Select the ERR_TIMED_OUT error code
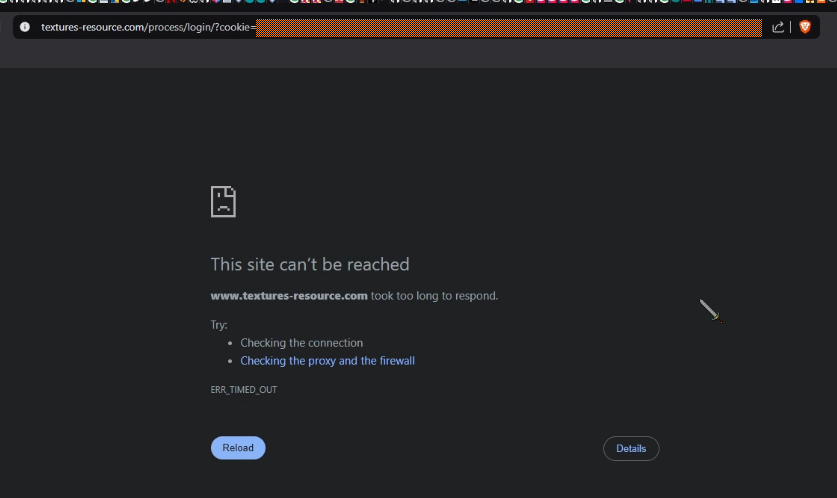 [243, 390]
